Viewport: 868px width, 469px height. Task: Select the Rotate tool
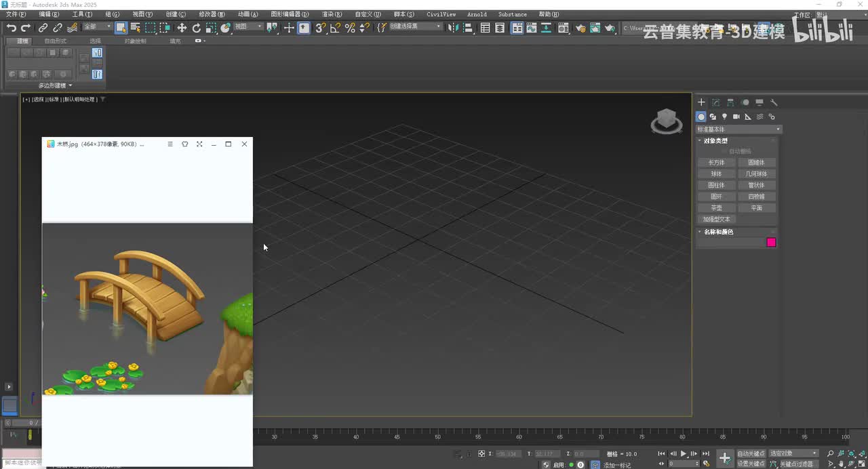click(x=197, y=28)
